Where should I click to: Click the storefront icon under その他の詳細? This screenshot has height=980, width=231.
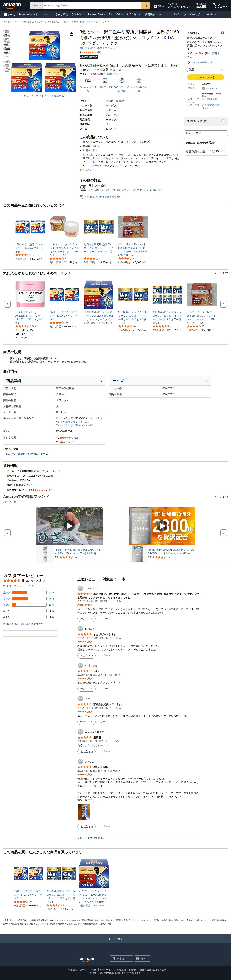83,188
